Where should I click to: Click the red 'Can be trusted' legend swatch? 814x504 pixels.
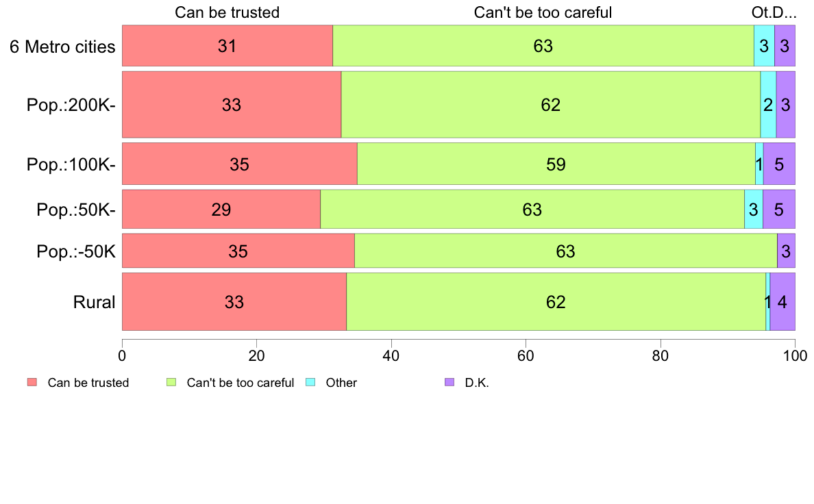tap(32, 383)
